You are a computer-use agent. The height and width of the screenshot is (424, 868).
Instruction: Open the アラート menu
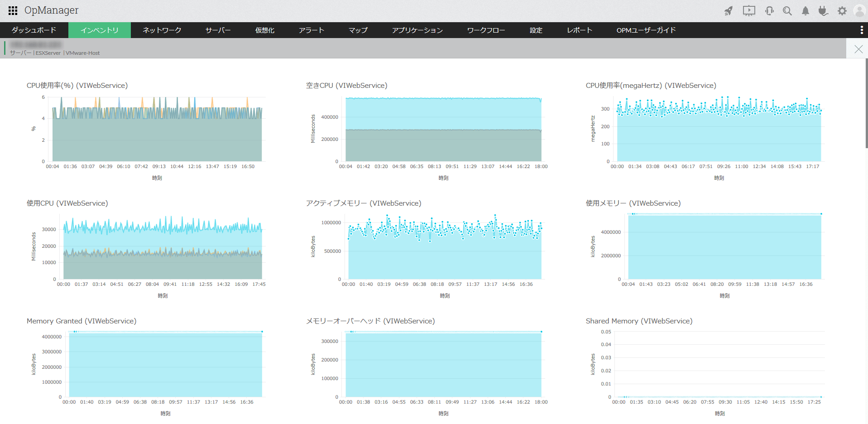pyautogui.click(x=312, y=30)
